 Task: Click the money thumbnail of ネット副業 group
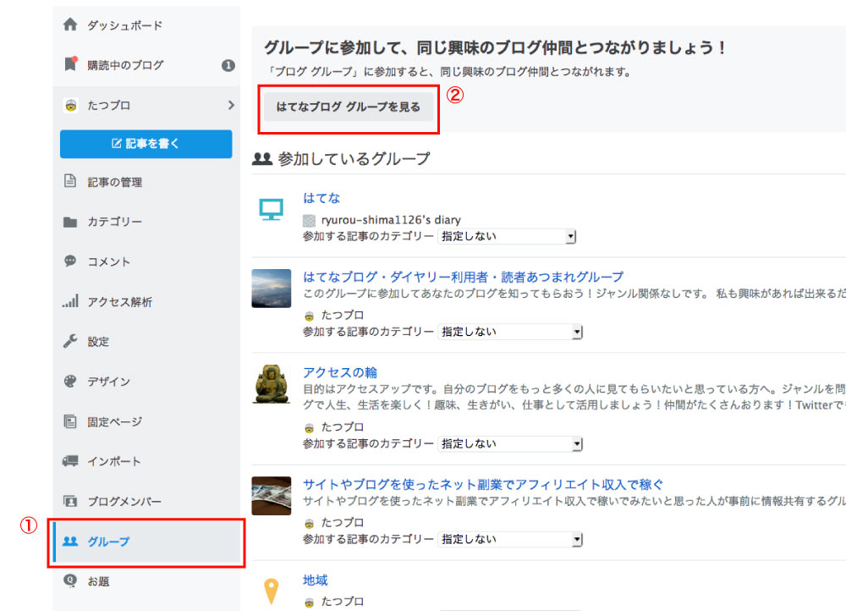pyautogui.click(x=272, y=496)
